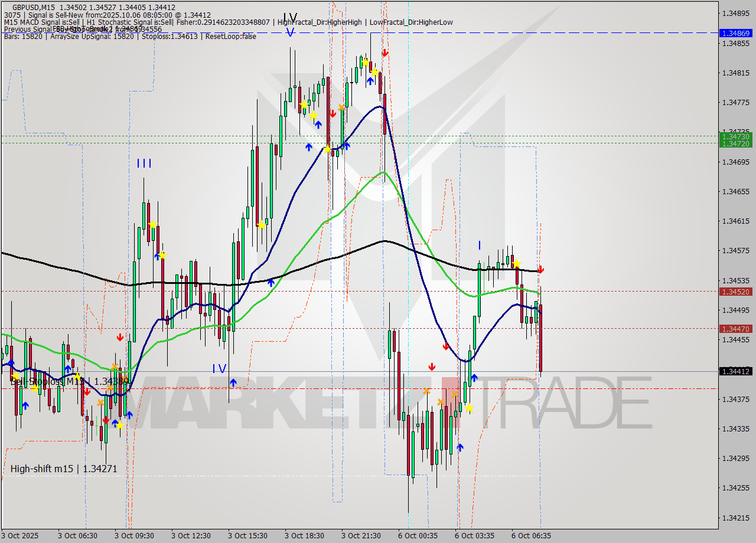The width and height of the screenshot is (756, 543).
Task: Toggle the green dashed line at 1.34730
Action: point(354,137)
